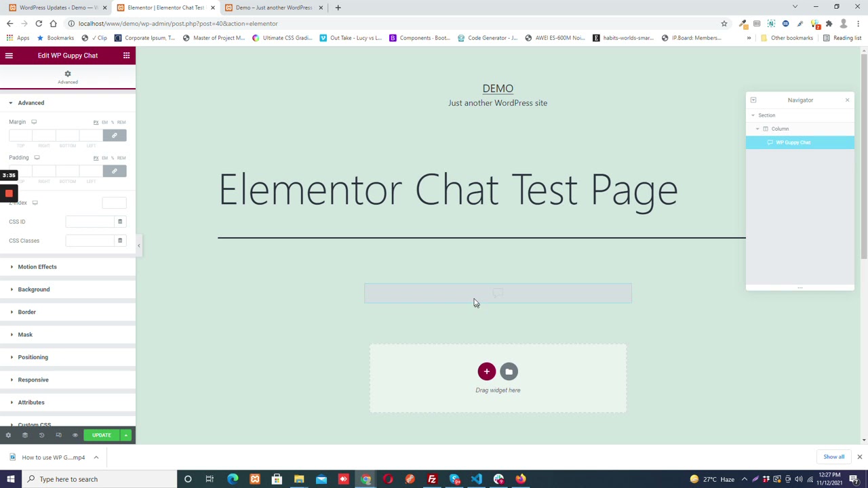Open revision History icon

click(41, 435)
